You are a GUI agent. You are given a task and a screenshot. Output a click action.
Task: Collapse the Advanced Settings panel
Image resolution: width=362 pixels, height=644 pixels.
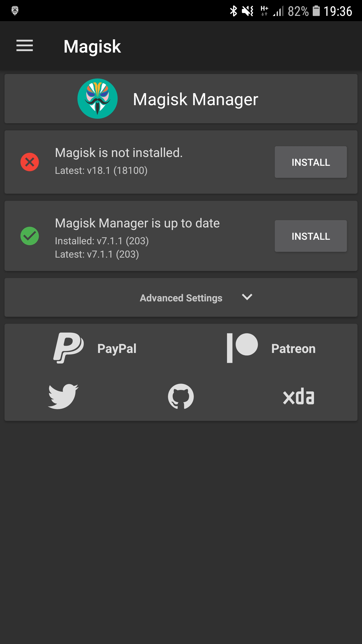pos(181,298)
